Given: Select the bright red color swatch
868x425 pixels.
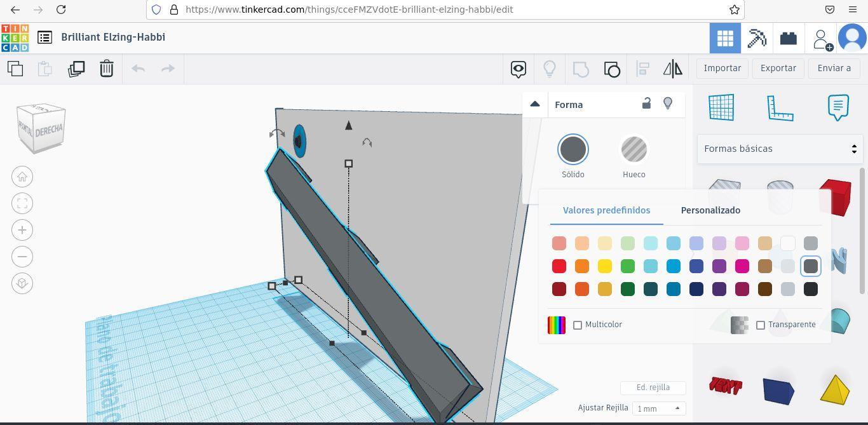Looking at the screenshot, I should click(559, 266).
